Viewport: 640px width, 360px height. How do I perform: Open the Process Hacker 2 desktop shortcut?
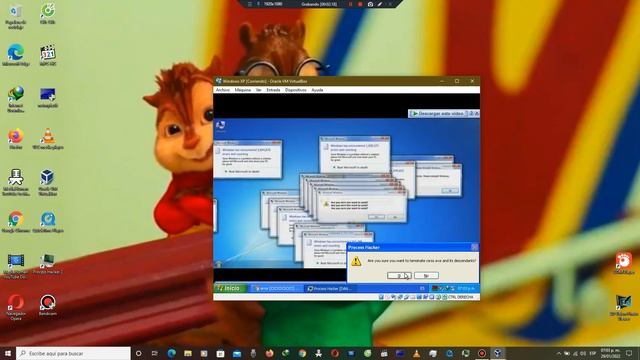click(48, 264)
